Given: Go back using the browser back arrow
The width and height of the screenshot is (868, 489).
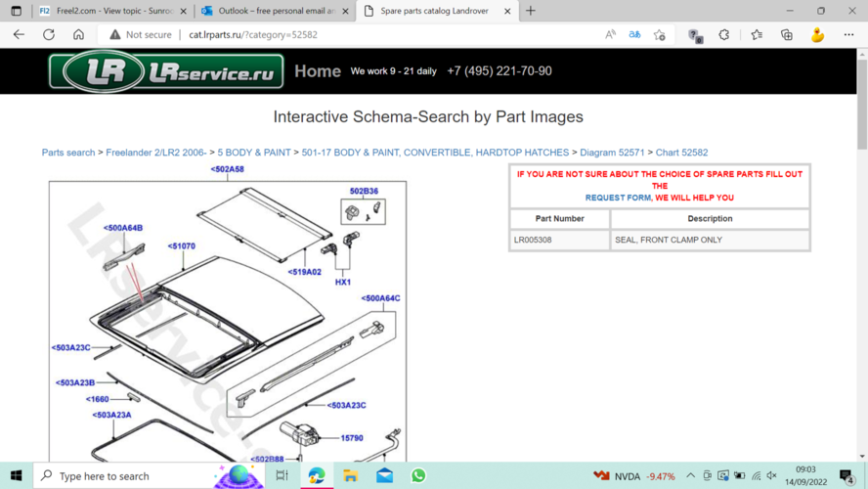Looking at the screenshot, I should tap(19, 34).
